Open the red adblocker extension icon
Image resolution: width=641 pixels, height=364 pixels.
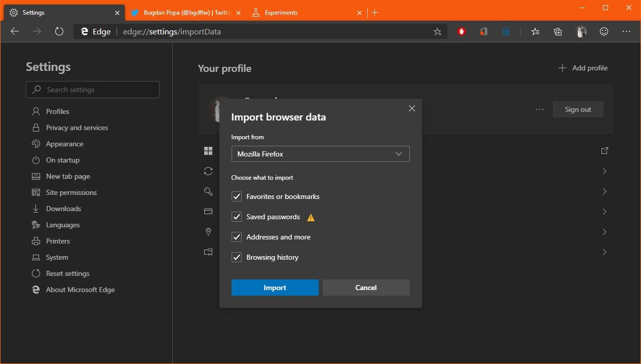click(461, 31)
